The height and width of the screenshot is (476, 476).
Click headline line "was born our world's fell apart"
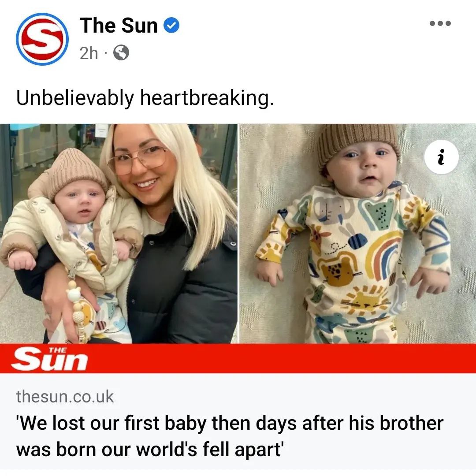150,450
